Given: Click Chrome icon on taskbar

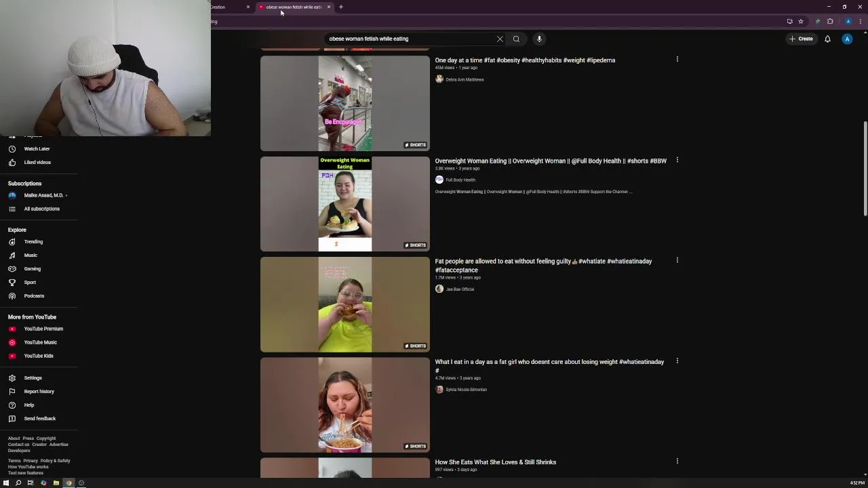Looking at the screenshot, I should point(68,483).
